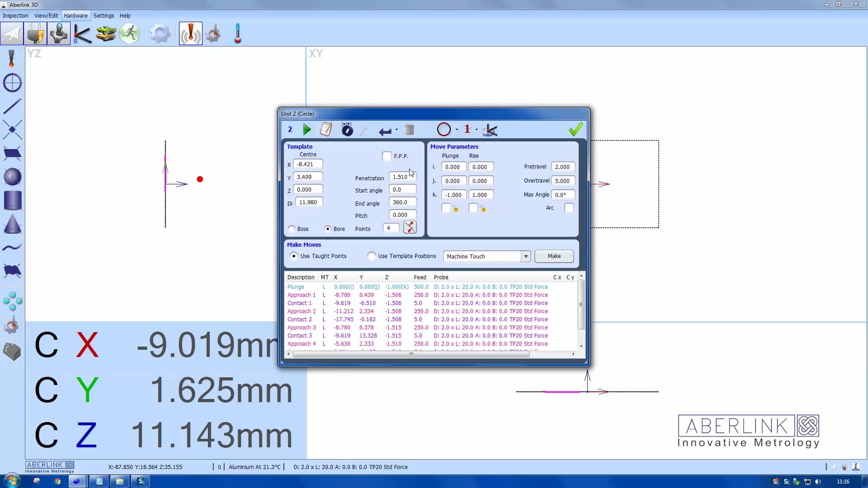Expand the red circle feature dropdown arrow

[x=457, y=130]
